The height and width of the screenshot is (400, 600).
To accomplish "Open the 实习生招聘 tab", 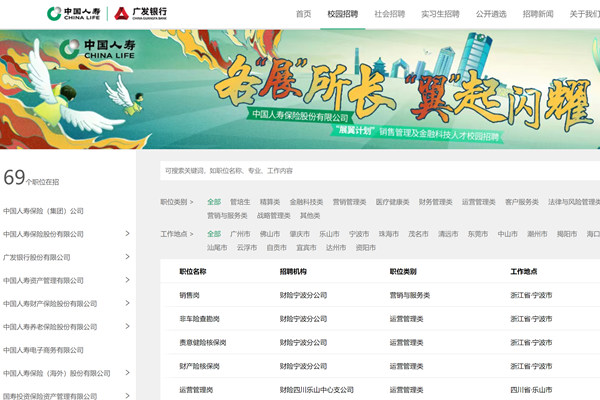I will click(x=440, y=14).
